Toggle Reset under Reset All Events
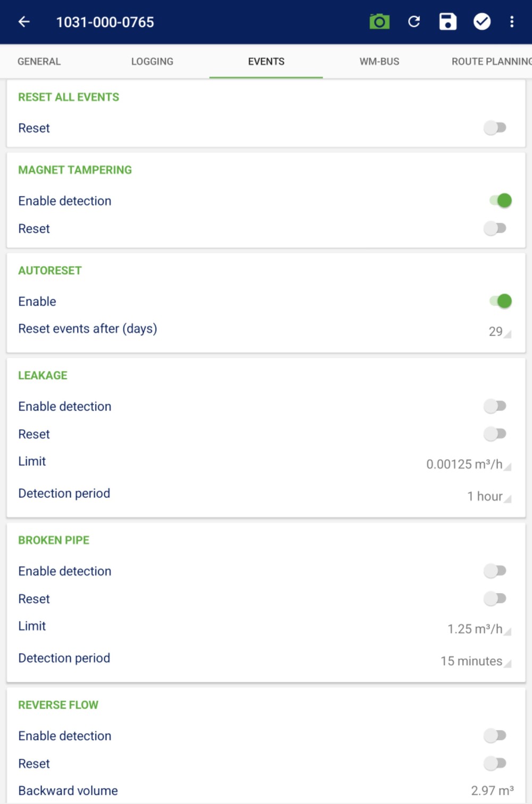 pyautogui.click(x=495, y=128)
